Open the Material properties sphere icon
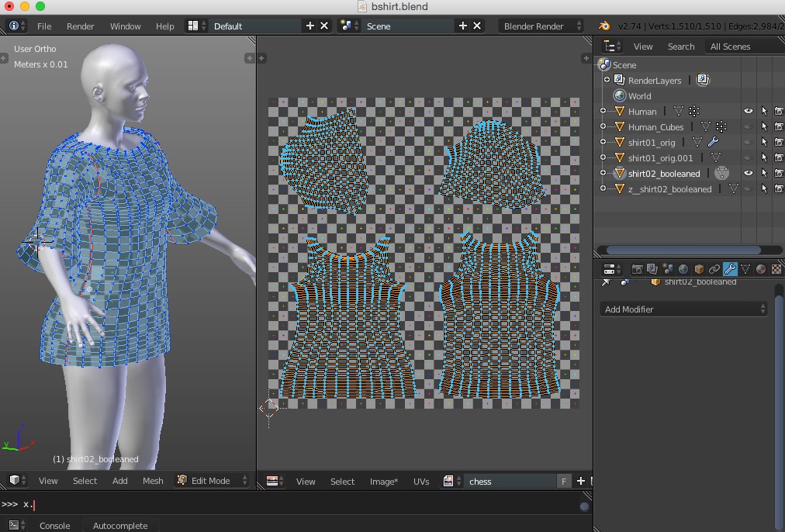The height and width of the screenshot is (532, 785). 761,269
